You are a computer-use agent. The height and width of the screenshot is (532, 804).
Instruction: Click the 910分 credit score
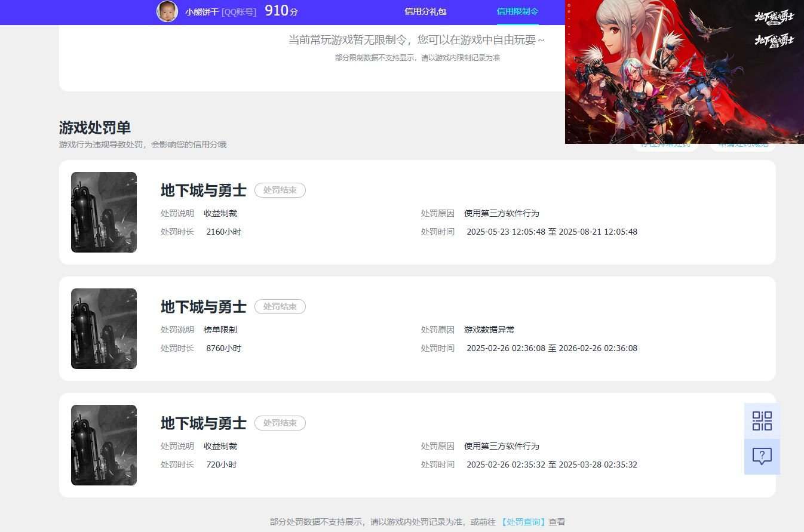(x=281, y=10)
